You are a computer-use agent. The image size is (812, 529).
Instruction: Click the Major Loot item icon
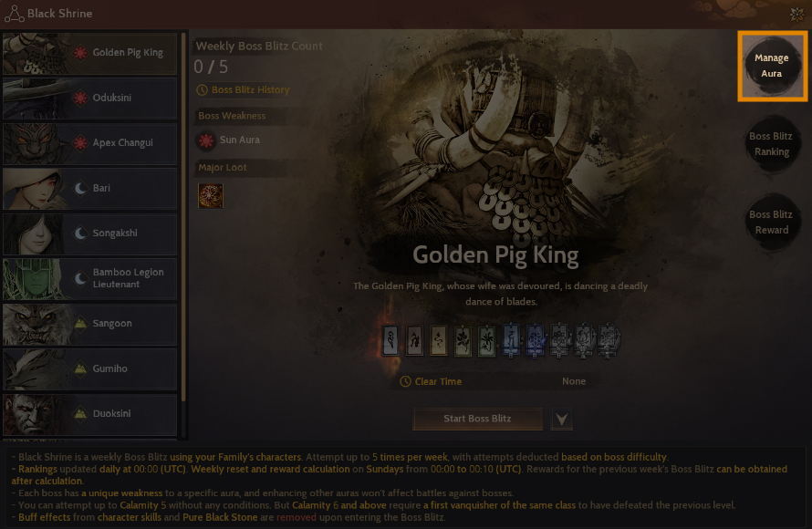[x=211, y=196]
